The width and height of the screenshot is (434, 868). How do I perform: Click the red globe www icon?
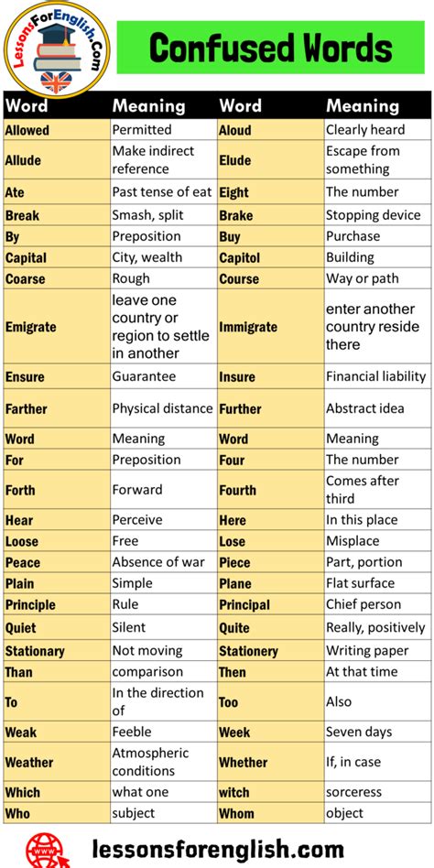[49, 849]
